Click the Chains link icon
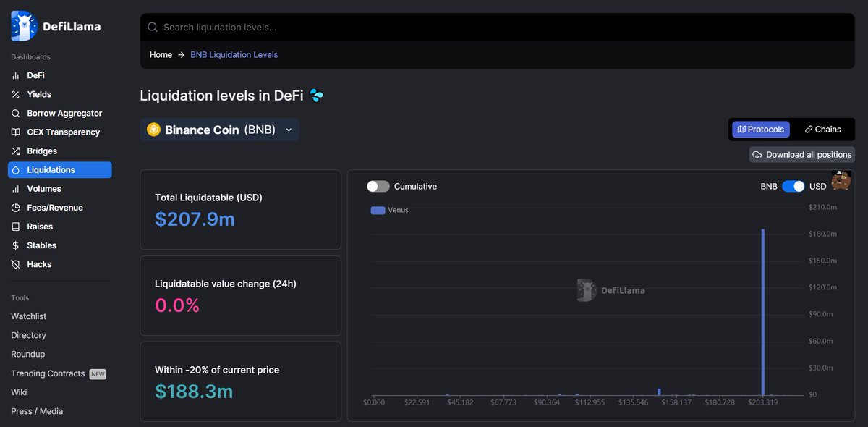868x427 pixels. click(x=809, y=130)
